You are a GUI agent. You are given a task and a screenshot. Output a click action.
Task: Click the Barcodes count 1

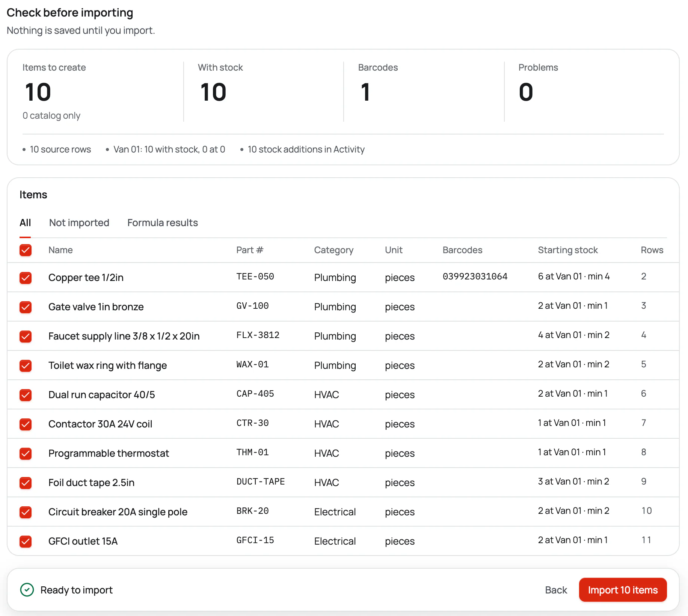pos(365,92)
